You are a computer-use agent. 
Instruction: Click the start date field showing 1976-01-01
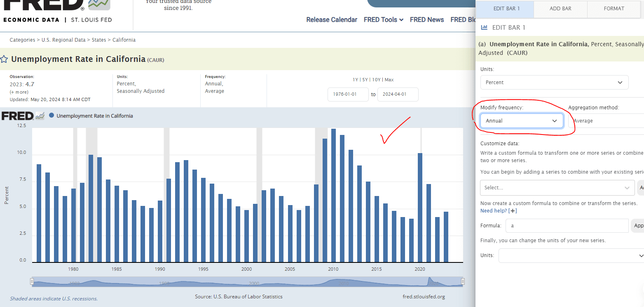coord(348,94)
